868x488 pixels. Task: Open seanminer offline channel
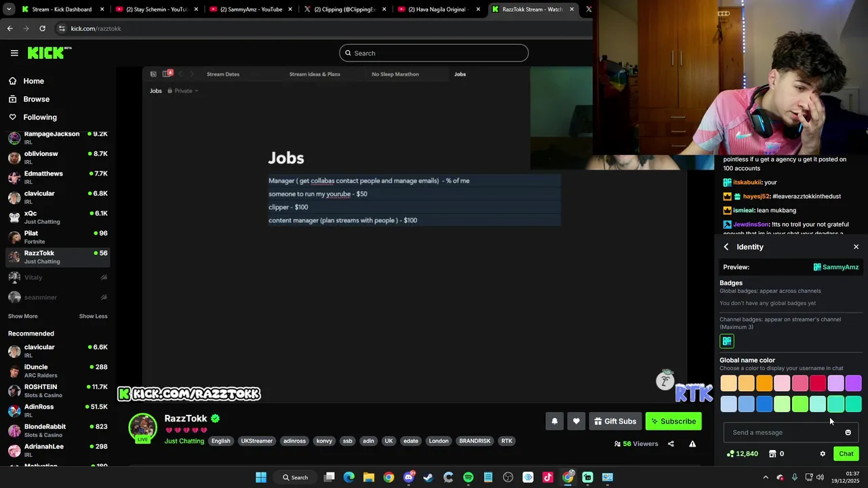coord(58,297)
